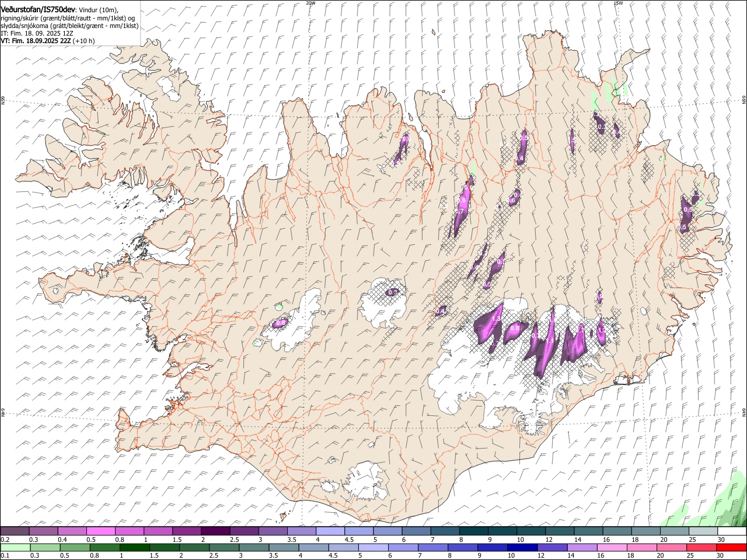Click the slate blue-grey swatch starting at 3.5 in rain scale
747x560 pixels.
284,547
